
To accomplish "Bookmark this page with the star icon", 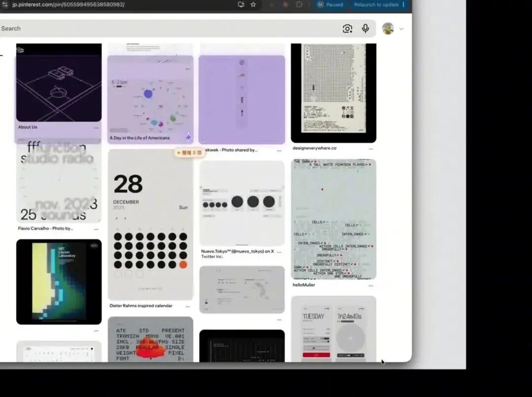I will pos(253,4).
